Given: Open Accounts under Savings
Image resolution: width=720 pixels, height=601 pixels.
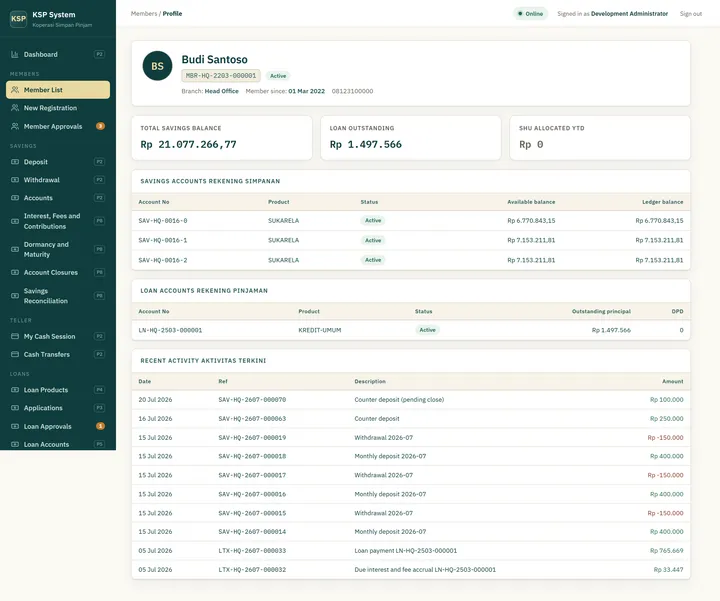Looking at the screenshot, I should 58,198.
